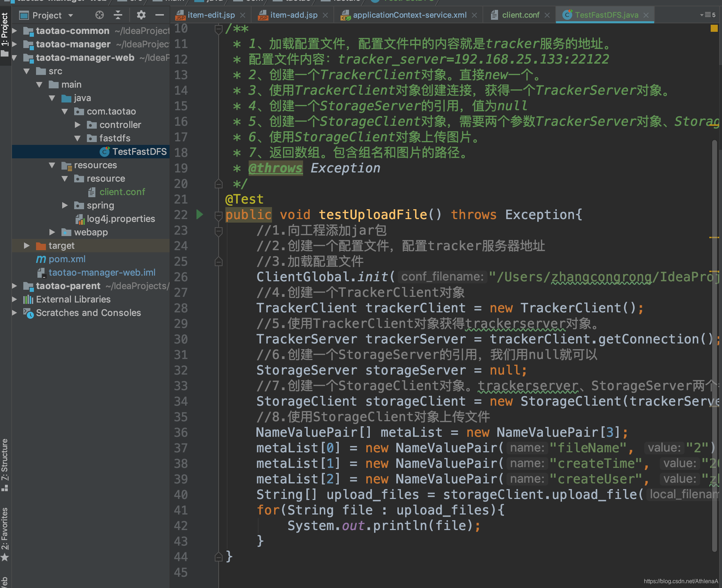Click the collapse all icon in Project panel
The image size is (722, 588).
118,15
